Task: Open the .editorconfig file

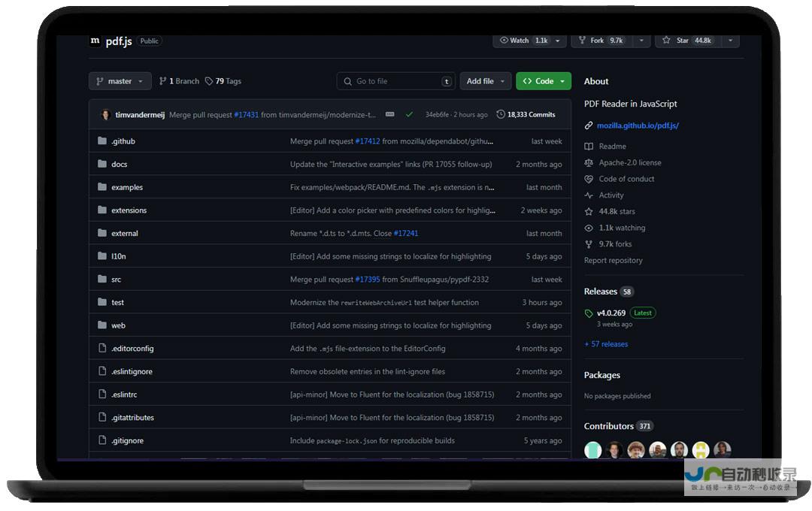Action: pyautogui.click(x=132, y=349)
